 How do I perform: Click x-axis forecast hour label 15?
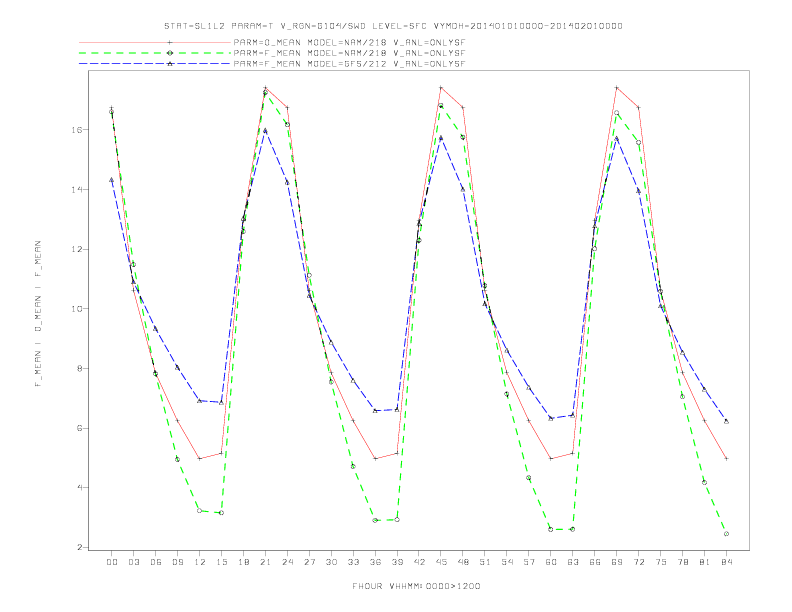tap(221, 562)
